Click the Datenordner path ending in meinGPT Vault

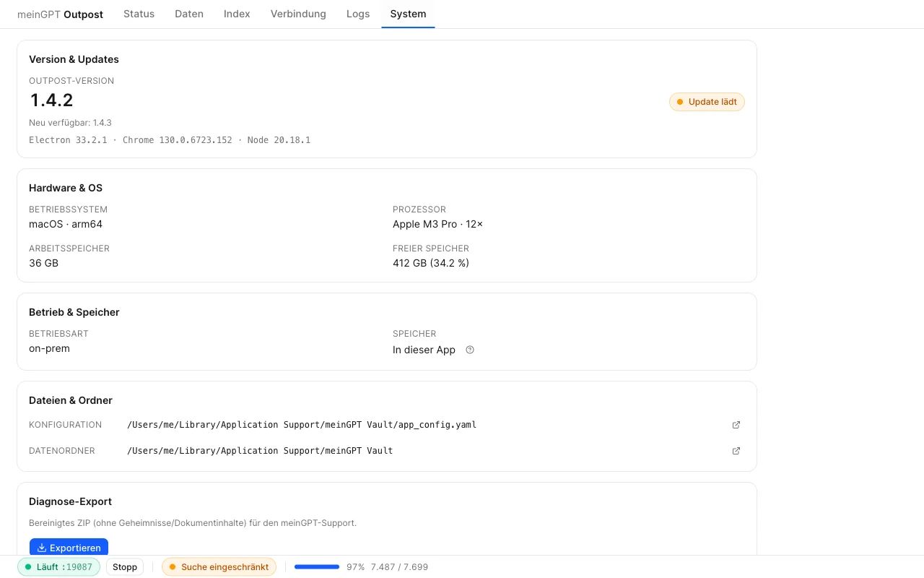click(260, 451)
